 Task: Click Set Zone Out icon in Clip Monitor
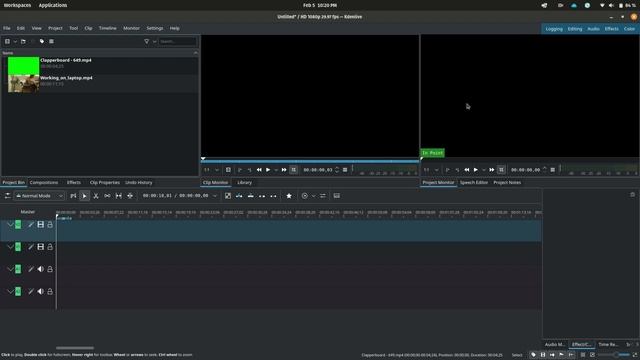249,170
